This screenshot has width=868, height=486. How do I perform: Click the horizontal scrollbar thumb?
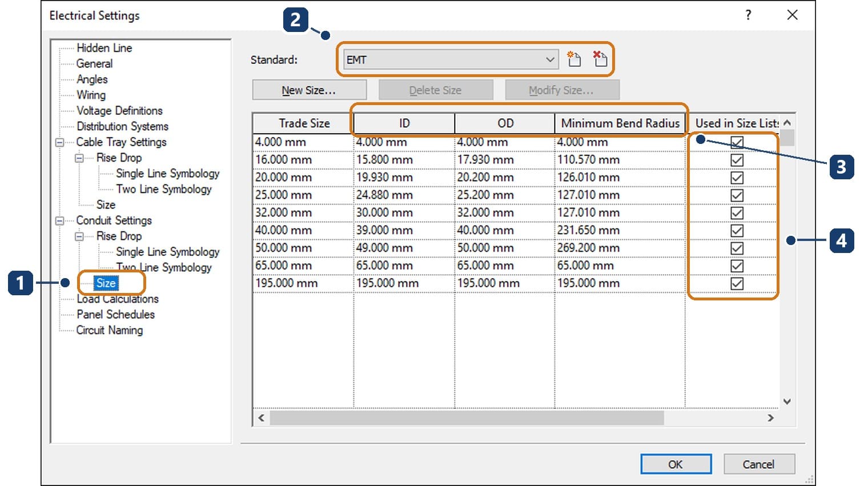[467, 418]
